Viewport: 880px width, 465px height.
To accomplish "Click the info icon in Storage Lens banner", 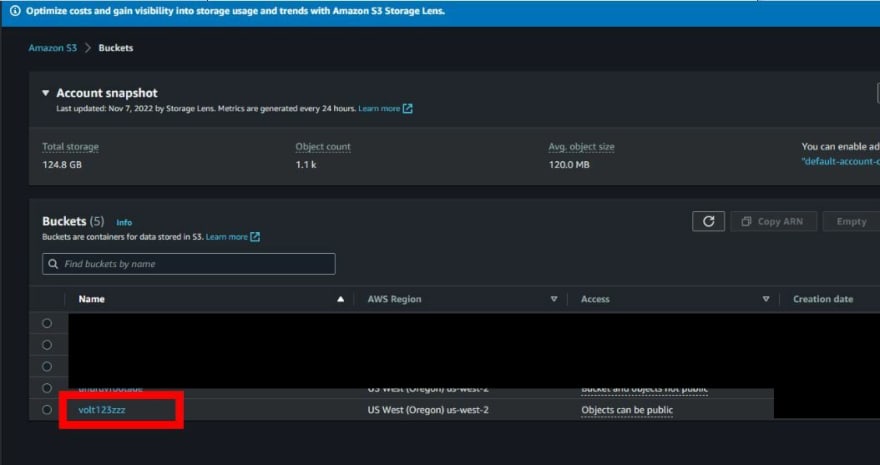I will coord(15,11).
